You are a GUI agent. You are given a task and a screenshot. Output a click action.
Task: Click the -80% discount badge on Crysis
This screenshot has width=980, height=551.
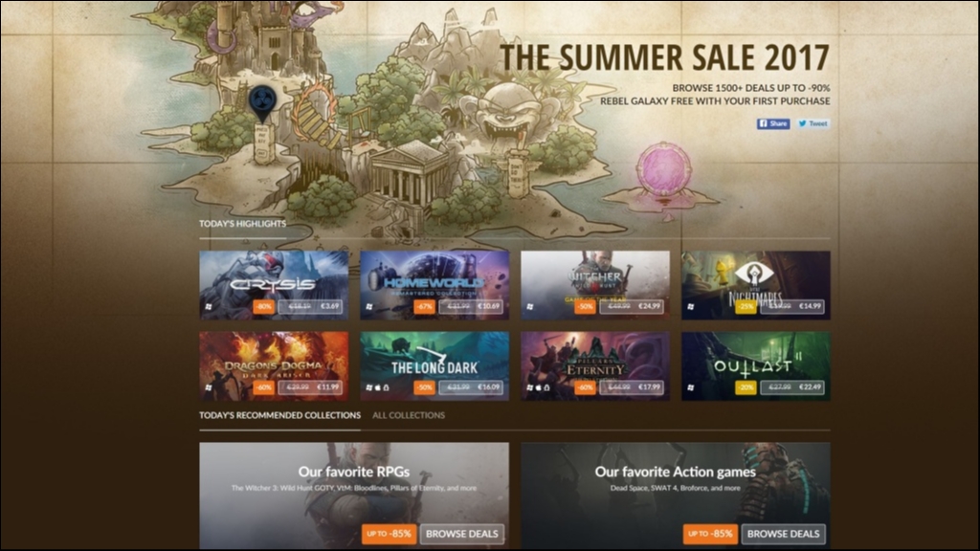[264, 307]
